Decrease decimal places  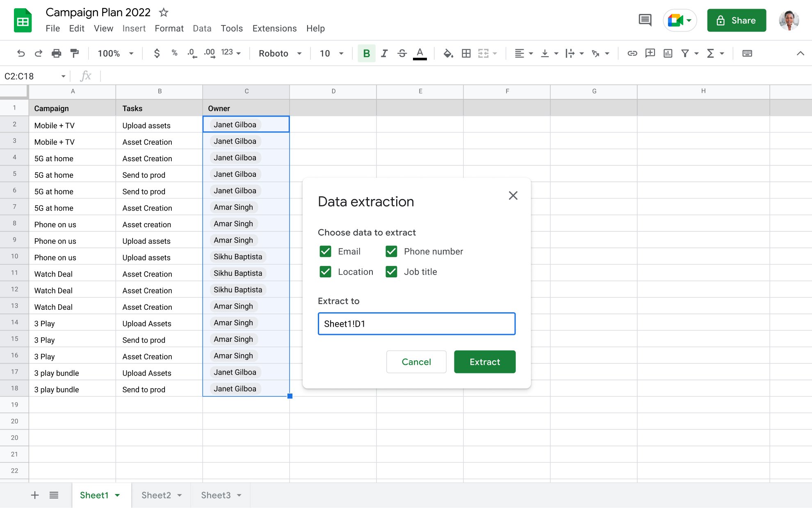coord(192,53)
